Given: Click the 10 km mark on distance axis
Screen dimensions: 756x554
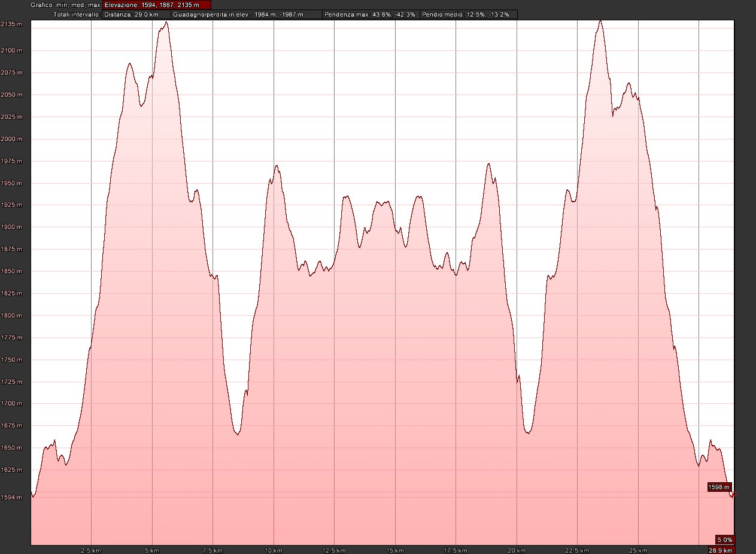Looking at the screenshot, I should (x=274, y=549).
